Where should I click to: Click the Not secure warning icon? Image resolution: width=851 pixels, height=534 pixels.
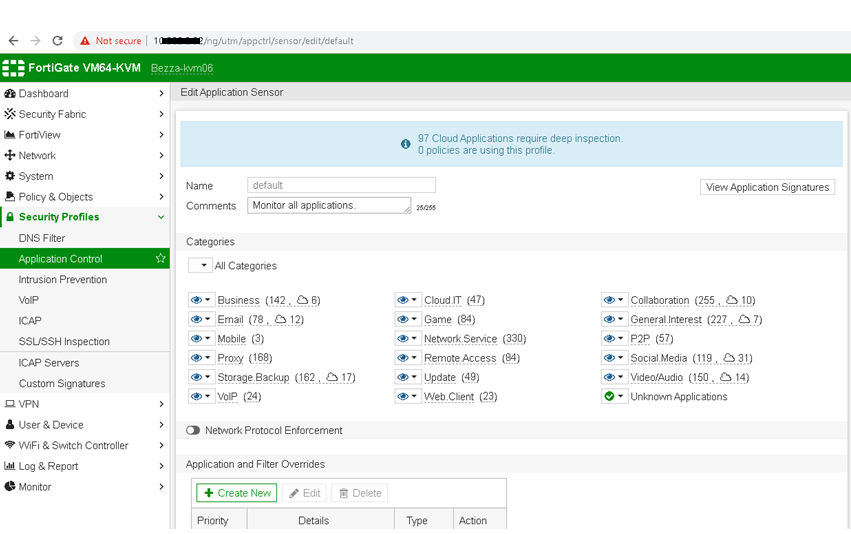click(x=85, y=41)
